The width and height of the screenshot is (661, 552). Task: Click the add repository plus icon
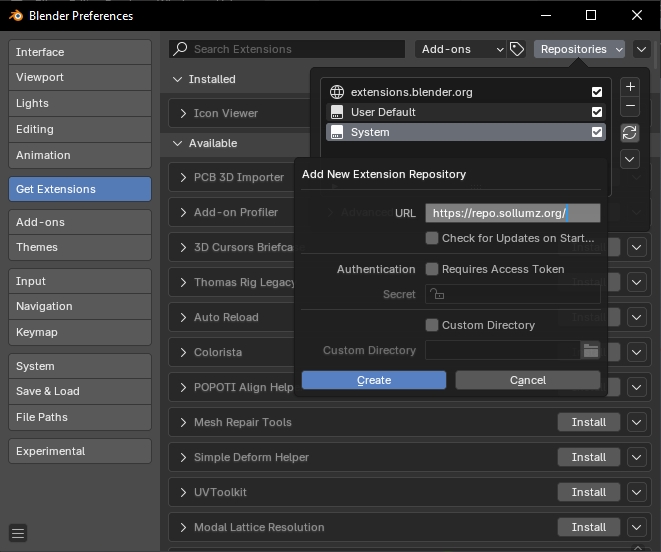(629, 87)
